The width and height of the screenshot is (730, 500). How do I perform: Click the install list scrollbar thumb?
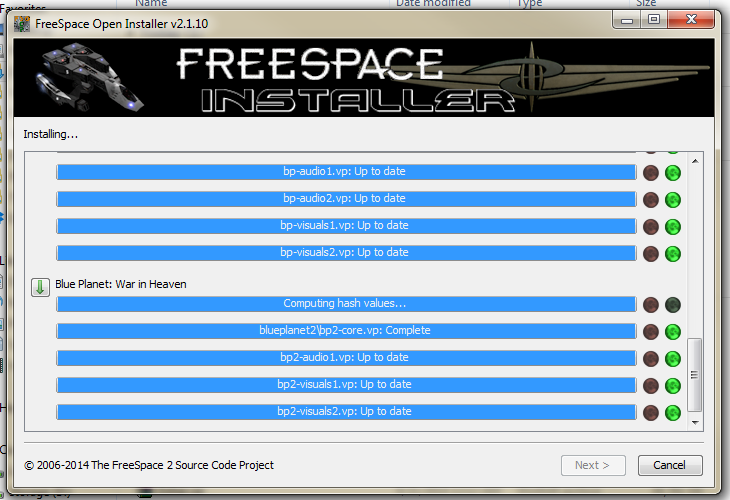tap(695, 375)
